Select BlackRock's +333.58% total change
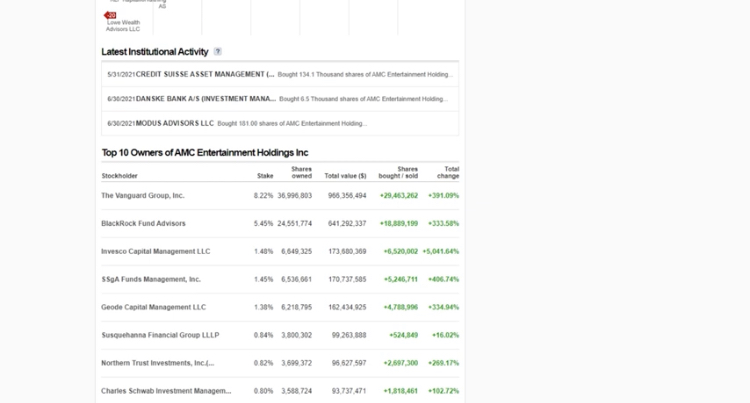 coord(443,223)
